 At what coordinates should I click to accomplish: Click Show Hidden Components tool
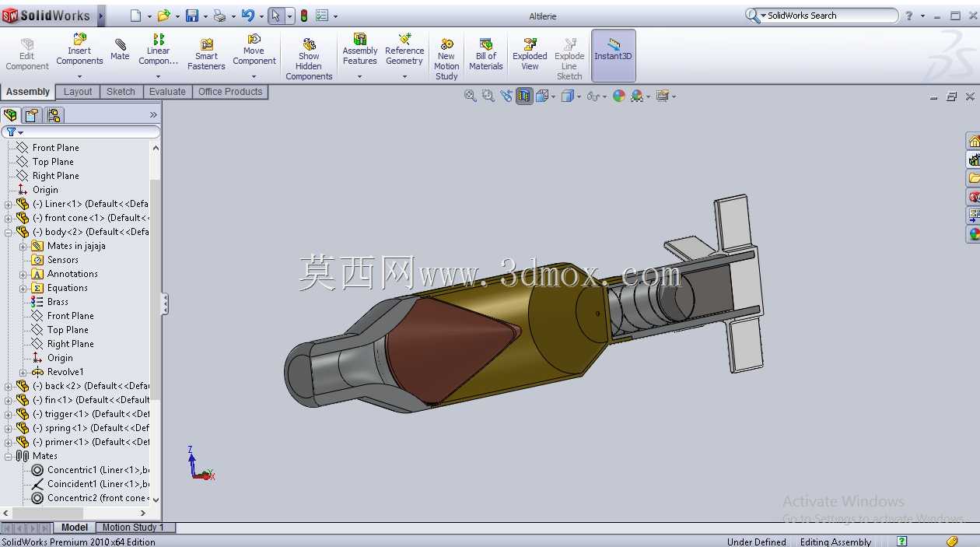click(x=309, y=59)
